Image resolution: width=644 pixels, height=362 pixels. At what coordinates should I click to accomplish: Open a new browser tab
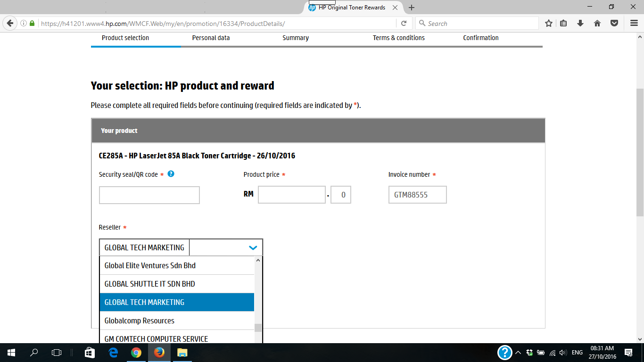(x=412, y=8)
